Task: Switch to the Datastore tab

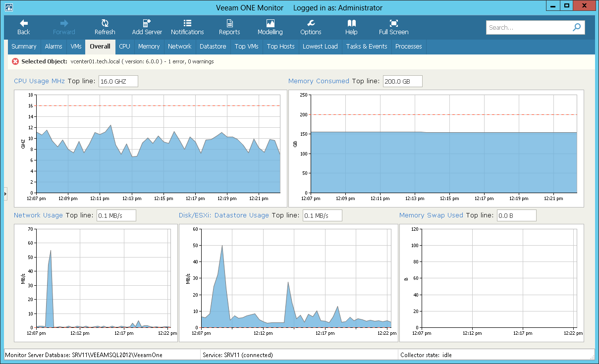Action: point(213,47)
